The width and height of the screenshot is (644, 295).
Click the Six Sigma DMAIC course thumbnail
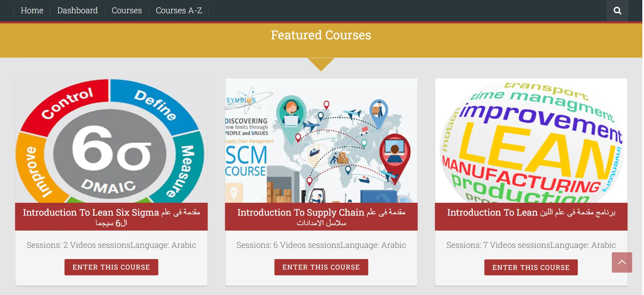[x=111, y=141]
